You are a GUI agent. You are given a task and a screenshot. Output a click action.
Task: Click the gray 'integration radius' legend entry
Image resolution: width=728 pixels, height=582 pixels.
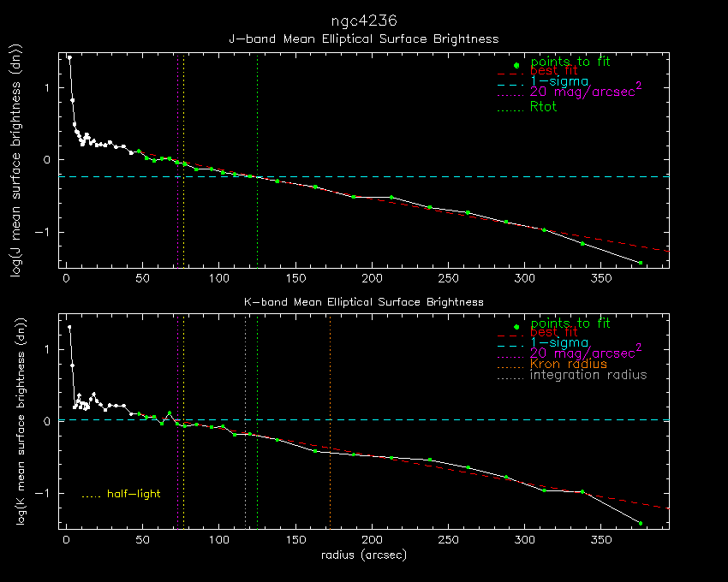588,375
